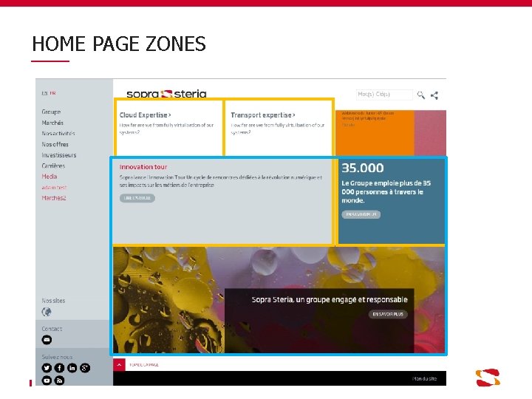Click the orange news tile

375,133
